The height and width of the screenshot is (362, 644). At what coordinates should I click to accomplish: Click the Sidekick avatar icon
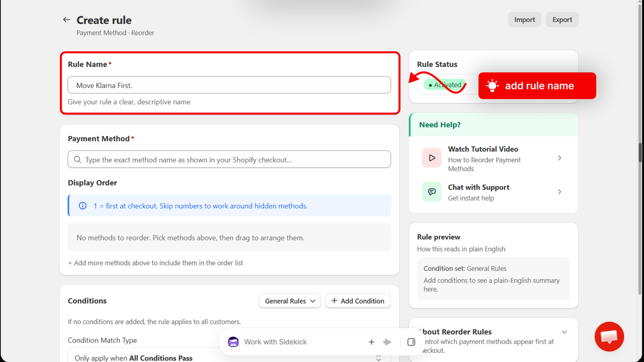233,342
